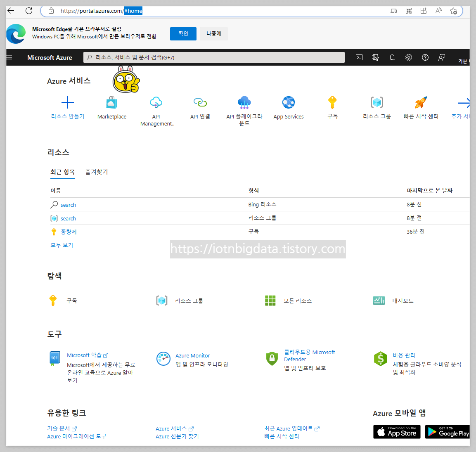The height and width of the screenshot is (452, 476).
Task: Click the Create a resource plus icon
Action: point(67,102)
